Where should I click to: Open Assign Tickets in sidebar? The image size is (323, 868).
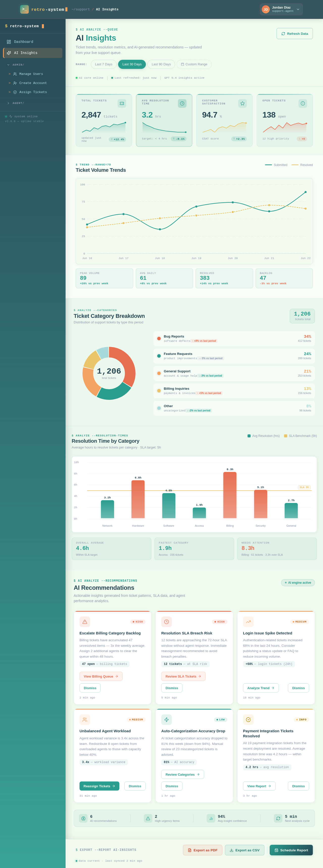tap(33, 92)
